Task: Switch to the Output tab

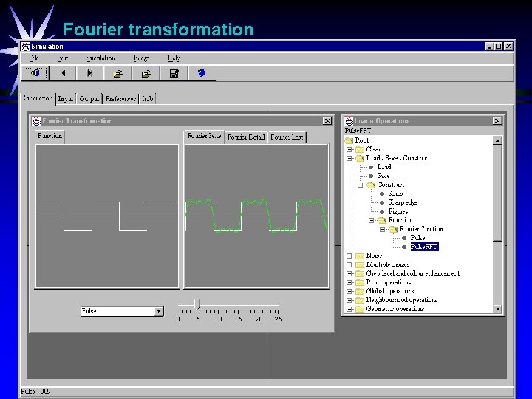Action: [89, 99]
